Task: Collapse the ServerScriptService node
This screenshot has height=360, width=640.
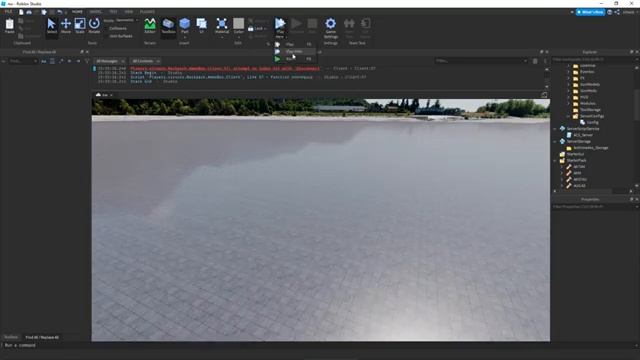Action: pyautogui.click(x=555, y=129)
